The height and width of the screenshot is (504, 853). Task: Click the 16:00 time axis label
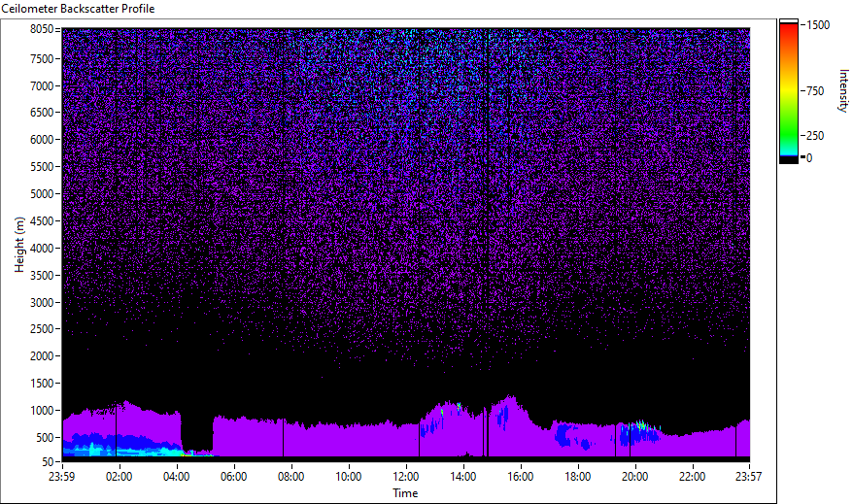[521, 477]
